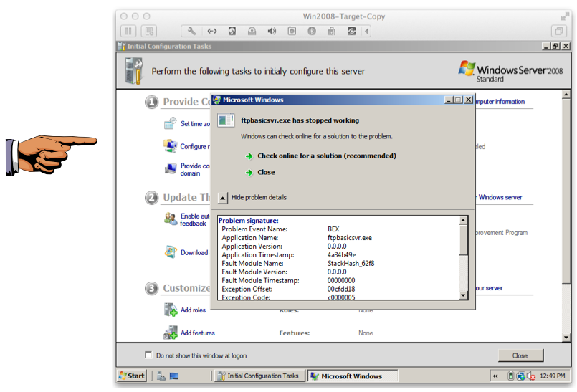This screenshot has width=577, height=392.
Task: Click the Add features icon
Action: coord(171,333)
